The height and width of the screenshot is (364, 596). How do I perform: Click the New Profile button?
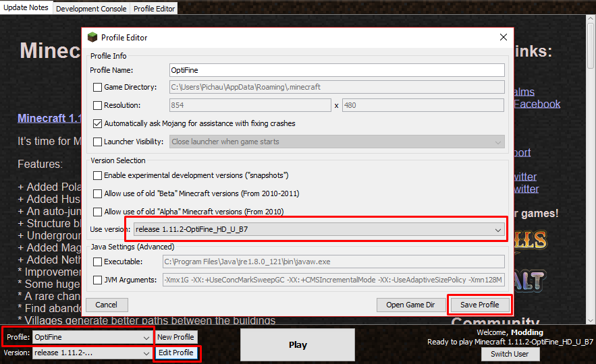[175, 337]
